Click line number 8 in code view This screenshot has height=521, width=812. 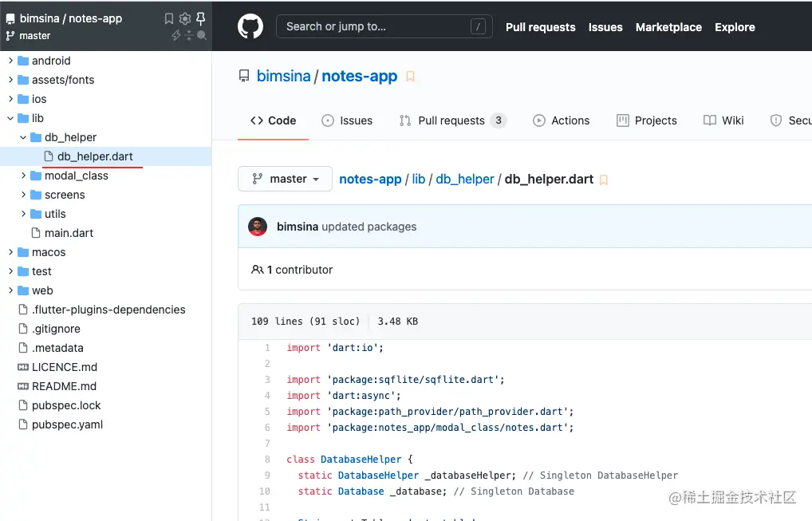coord(267,460)
